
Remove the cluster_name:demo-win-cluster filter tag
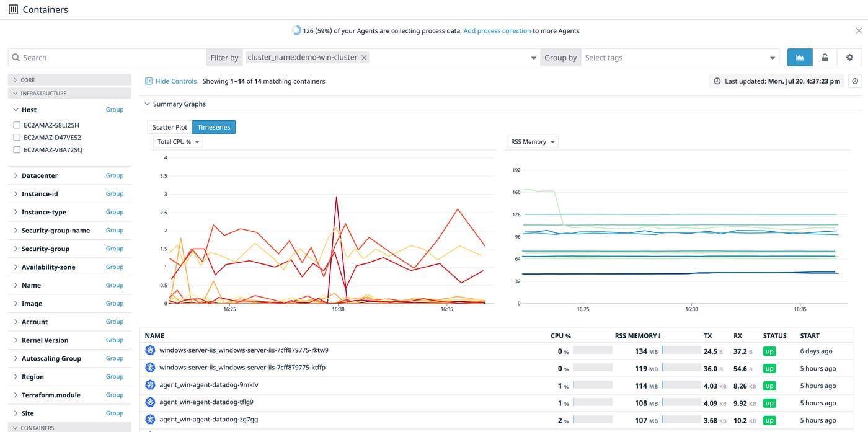point(365,58)
